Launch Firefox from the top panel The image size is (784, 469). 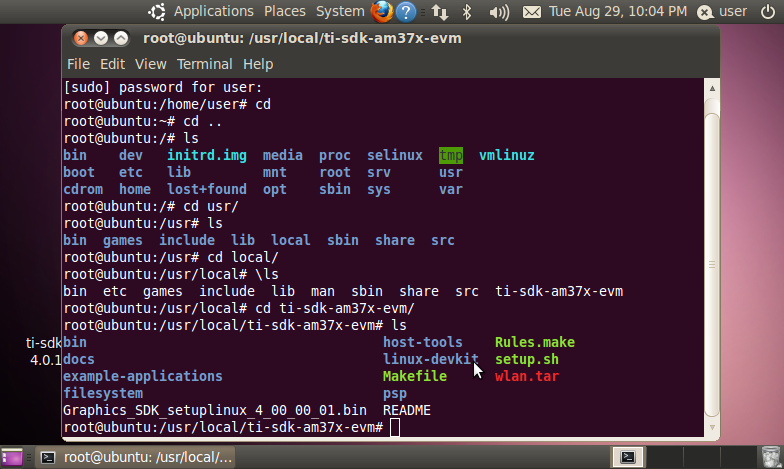point(382,12)
